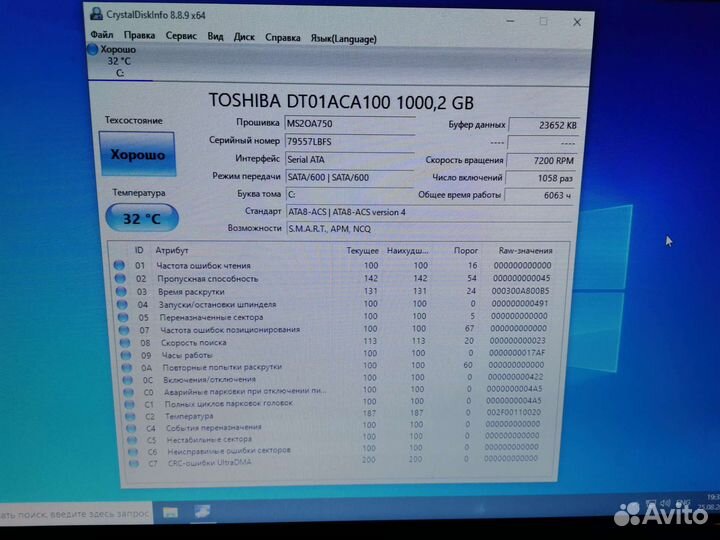Select the CRC-ошибки UltraDMA attribute name

pos(209,462)
